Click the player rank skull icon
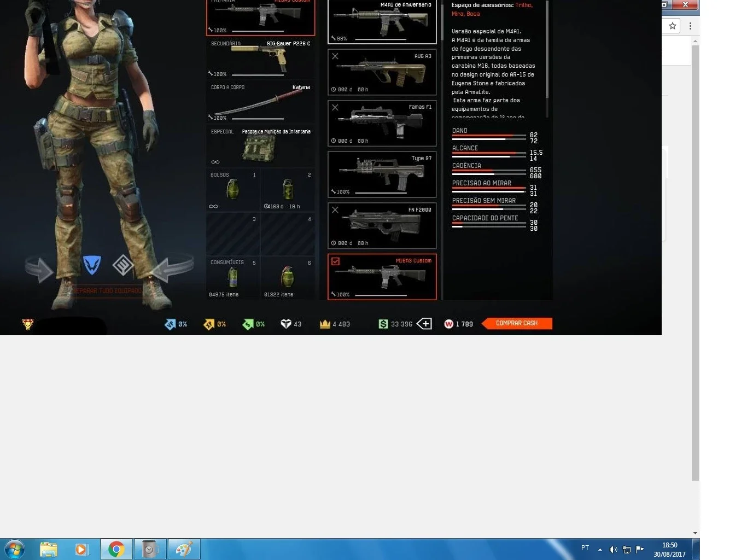This screenshot has width=747, height=560. (27, 324)
